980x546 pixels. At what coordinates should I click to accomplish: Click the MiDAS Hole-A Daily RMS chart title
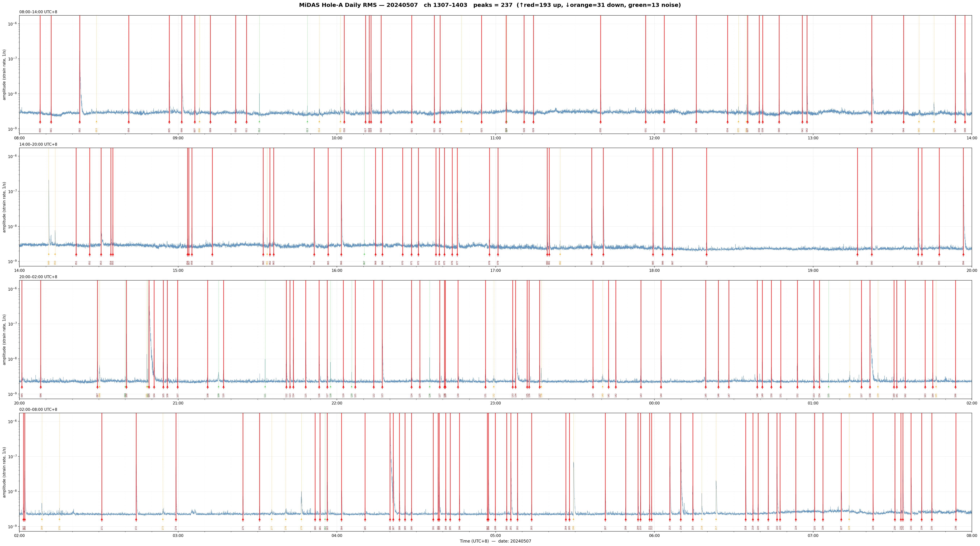click(490, 5)
